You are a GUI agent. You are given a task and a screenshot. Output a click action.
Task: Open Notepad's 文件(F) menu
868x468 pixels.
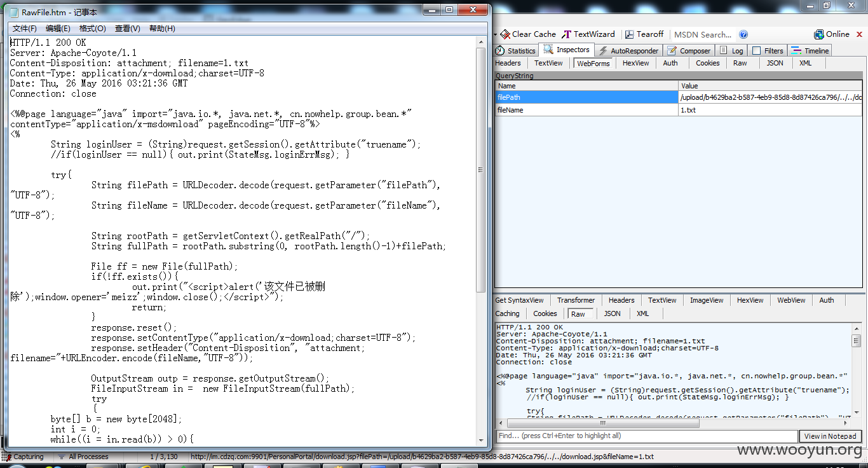tap(25, 29)
